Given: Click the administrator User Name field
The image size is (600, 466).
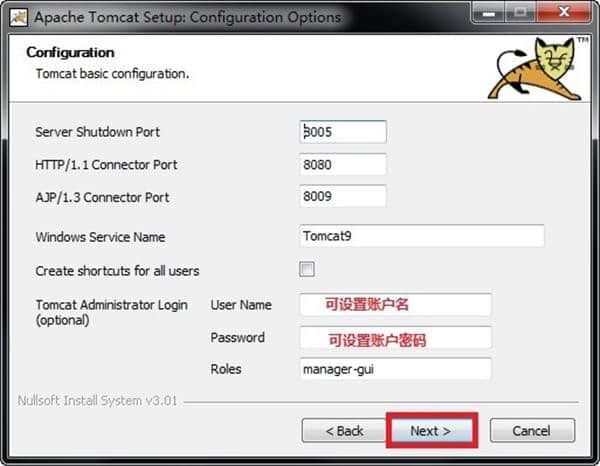Looking at the screenshot, I should [395, 305].
